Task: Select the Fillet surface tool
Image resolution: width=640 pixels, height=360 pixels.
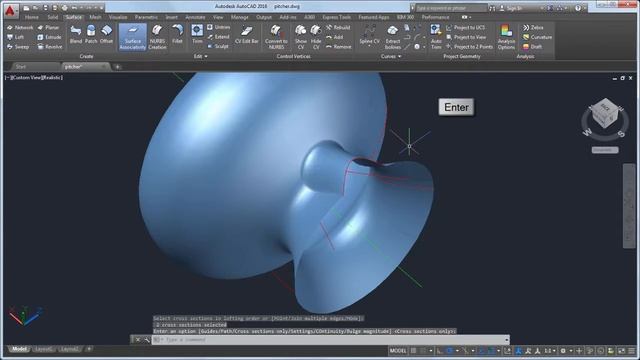Action: tap(177, 34)
